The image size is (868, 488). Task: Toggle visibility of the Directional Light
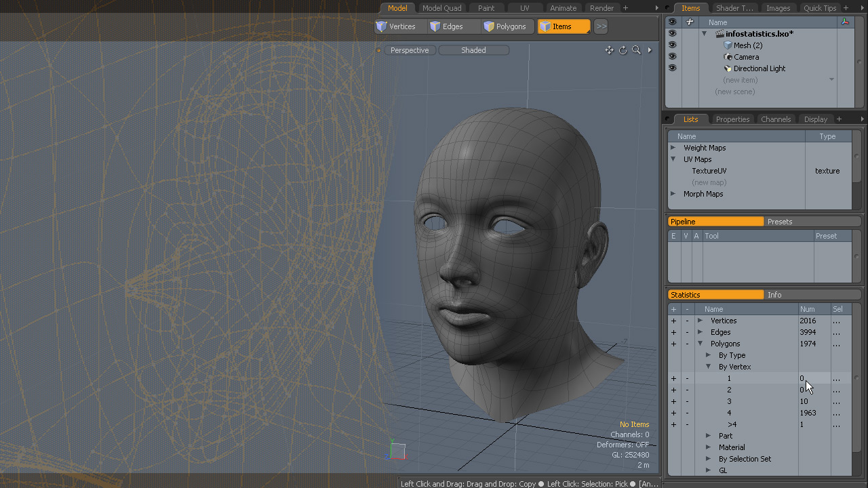click(673, 68)
